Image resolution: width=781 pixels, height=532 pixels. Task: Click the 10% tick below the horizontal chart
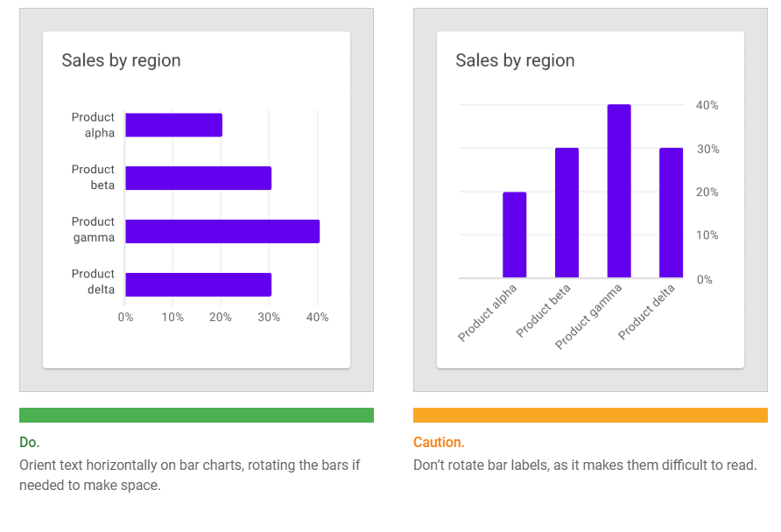(172, 317)
